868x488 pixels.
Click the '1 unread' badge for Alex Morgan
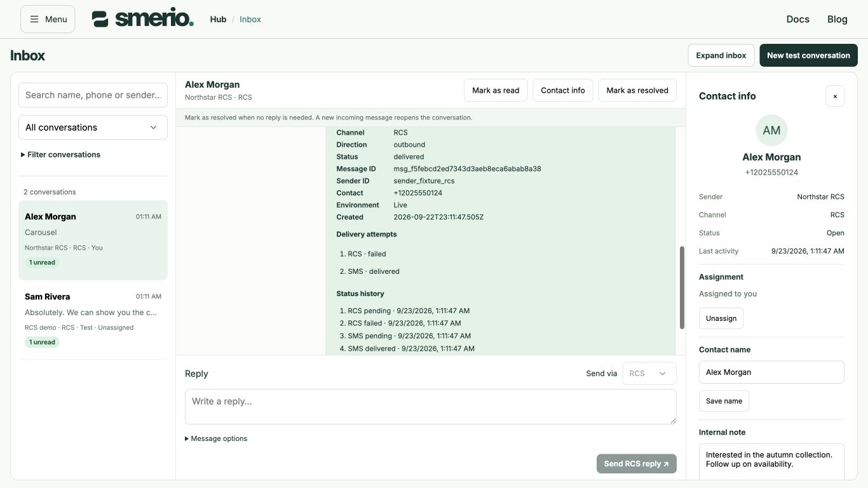(x=42, y=262)
